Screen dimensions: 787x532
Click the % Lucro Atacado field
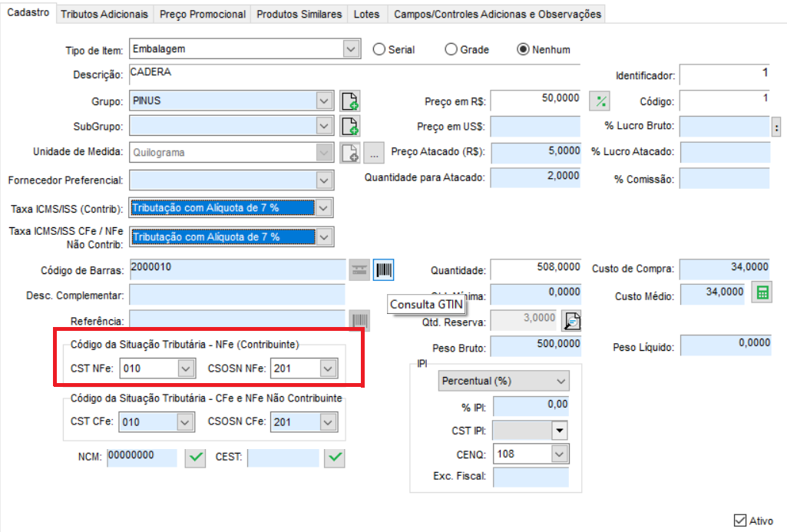(726, 152)
